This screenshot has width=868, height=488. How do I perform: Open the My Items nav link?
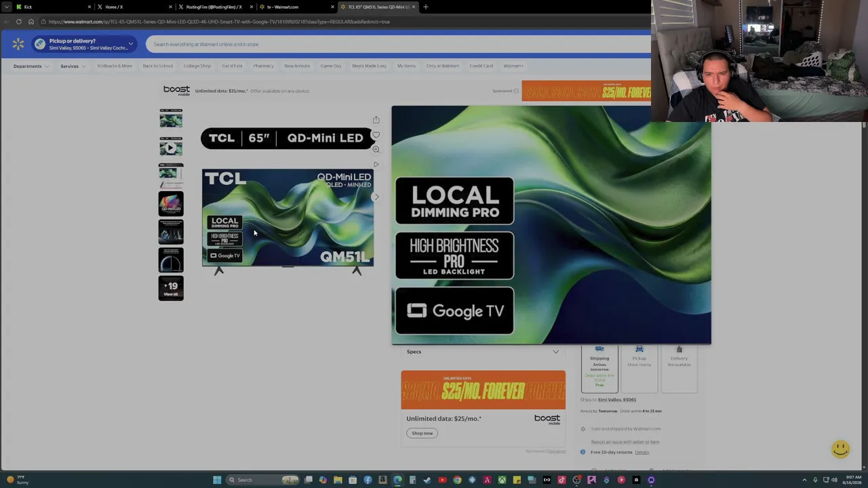tap(406, 66)
